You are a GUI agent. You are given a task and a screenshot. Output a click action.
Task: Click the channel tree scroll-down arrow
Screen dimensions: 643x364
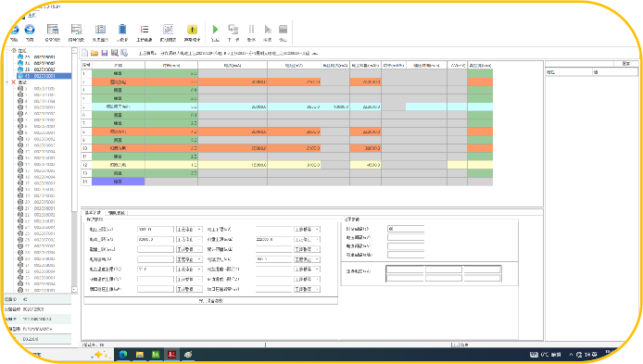pos(74,289)
